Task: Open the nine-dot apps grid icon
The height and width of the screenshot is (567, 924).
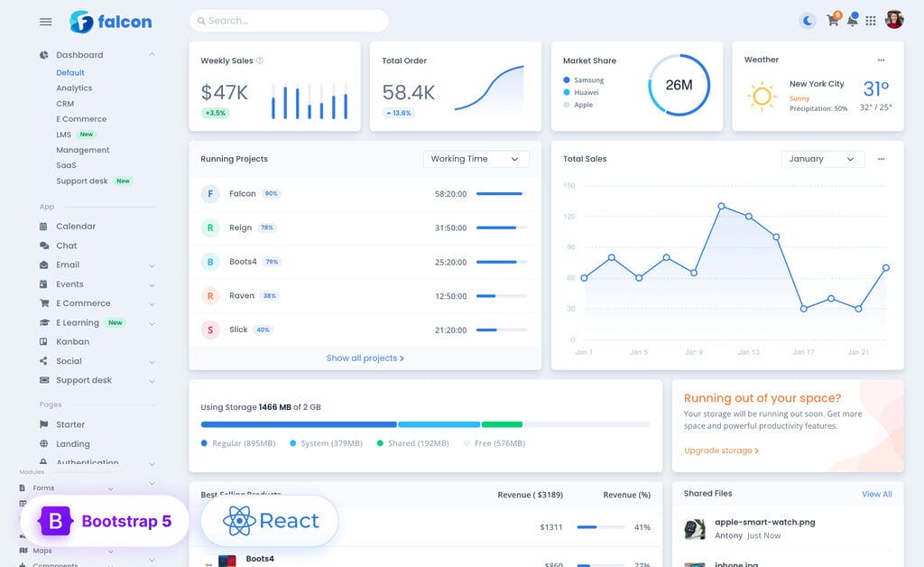Action: pos(871,21)
